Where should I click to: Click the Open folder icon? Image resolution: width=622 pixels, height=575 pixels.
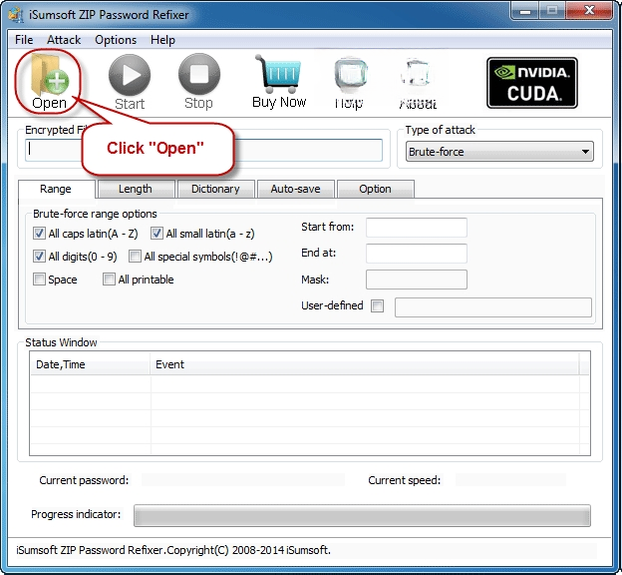49,75
